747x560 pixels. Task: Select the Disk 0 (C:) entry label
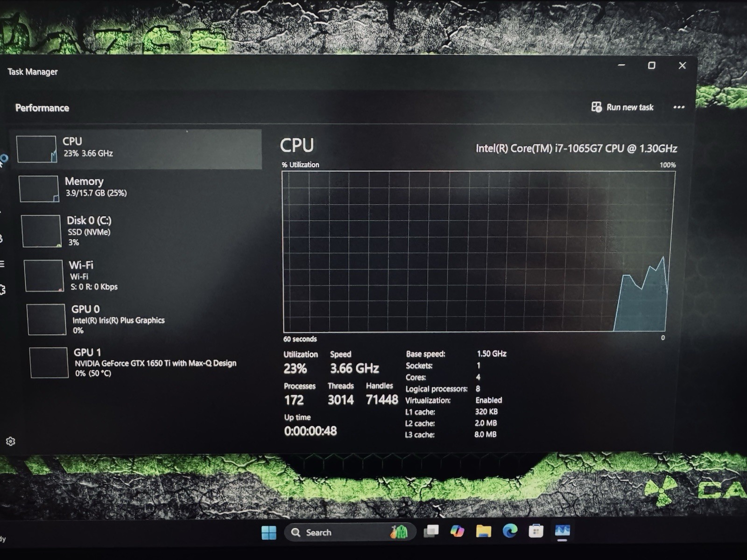(89, 220)
